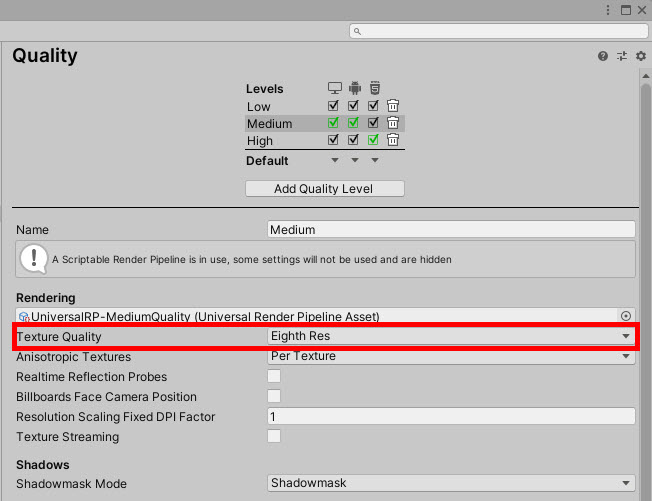Toggle Medium level for desktop platform
This screenshot has height=501, width=652.
pos(333,123)
